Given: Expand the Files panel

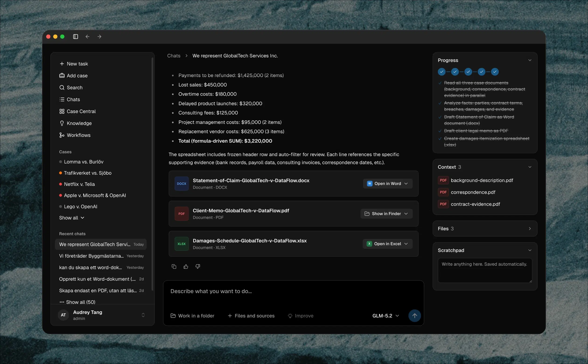Looking at the screenshot, I should (x=530, y=229).
